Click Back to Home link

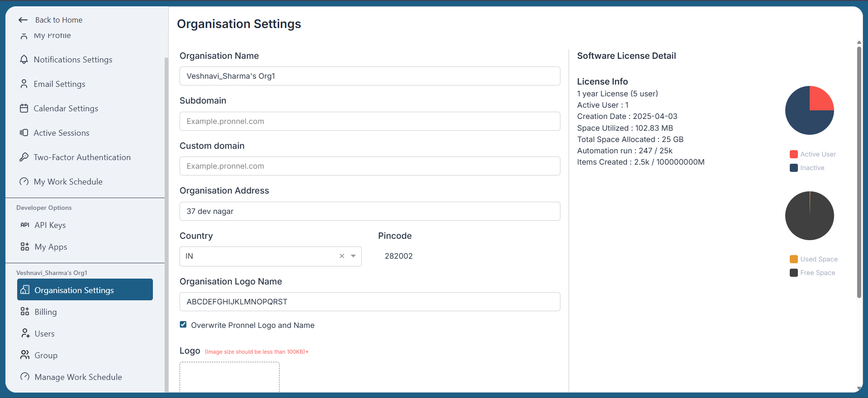tap(59, 20)
